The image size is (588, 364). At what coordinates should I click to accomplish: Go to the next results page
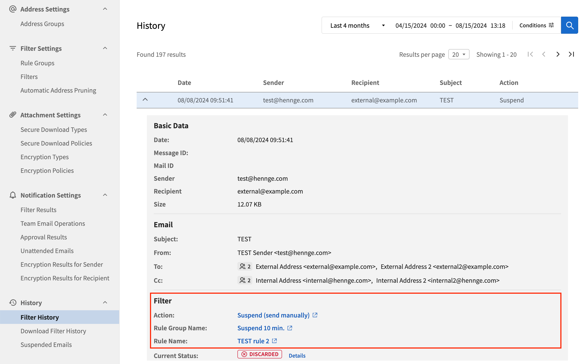pyautogui.click(x=558, y=54)
